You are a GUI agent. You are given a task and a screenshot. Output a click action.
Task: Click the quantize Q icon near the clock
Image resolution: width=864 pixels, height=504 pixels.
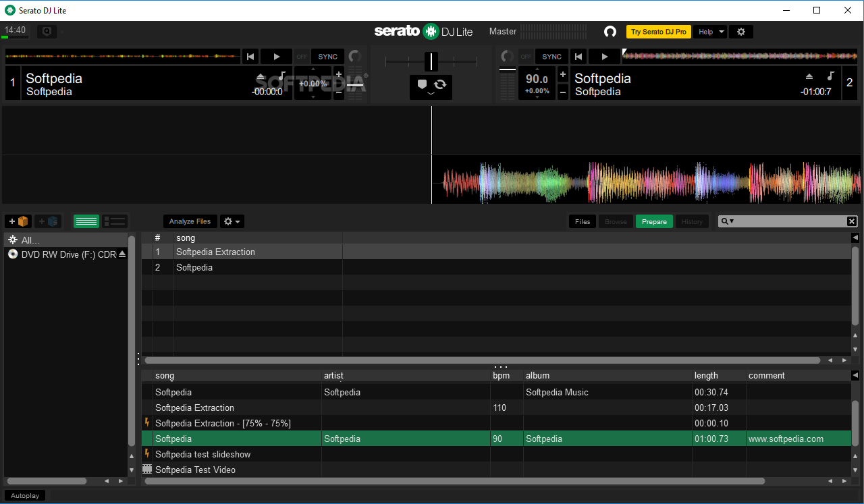click(47, 32)
